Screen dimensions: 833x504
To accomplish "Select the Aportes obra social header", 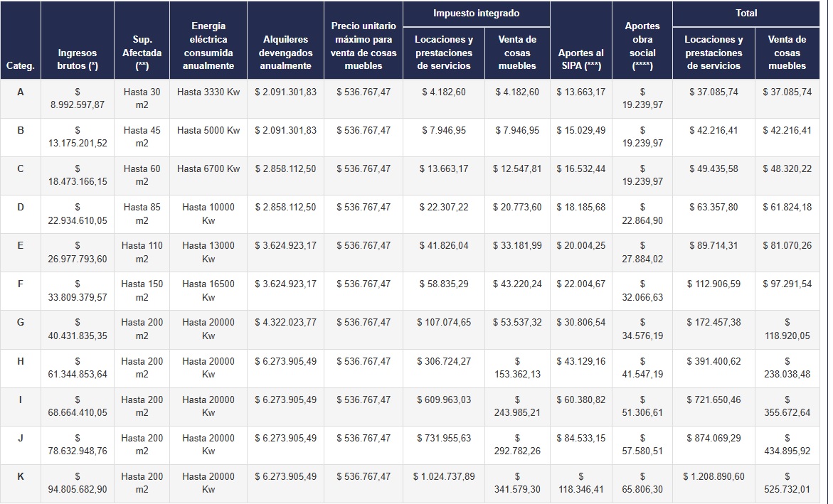I will [x=642, y=41].
